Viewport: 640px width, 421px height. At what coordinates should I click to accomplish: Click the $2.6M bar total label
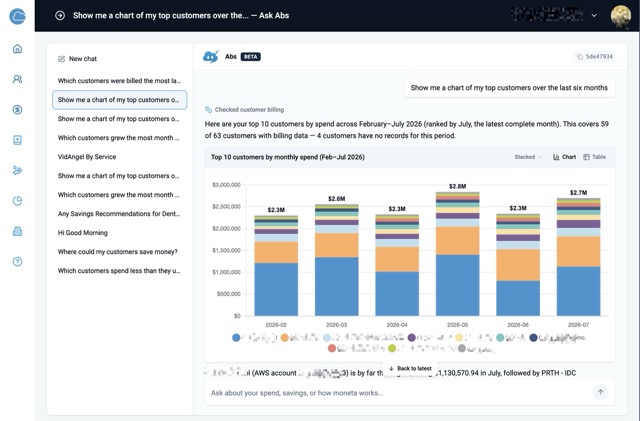pos(336,199)
